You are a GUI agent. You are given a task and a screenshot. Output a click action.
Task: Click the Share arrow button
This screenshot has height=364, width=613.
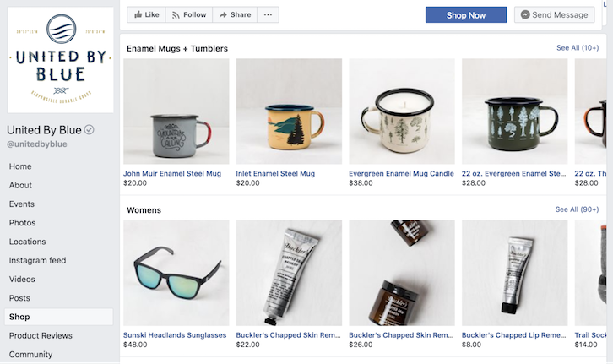click(x=234, y=14)
